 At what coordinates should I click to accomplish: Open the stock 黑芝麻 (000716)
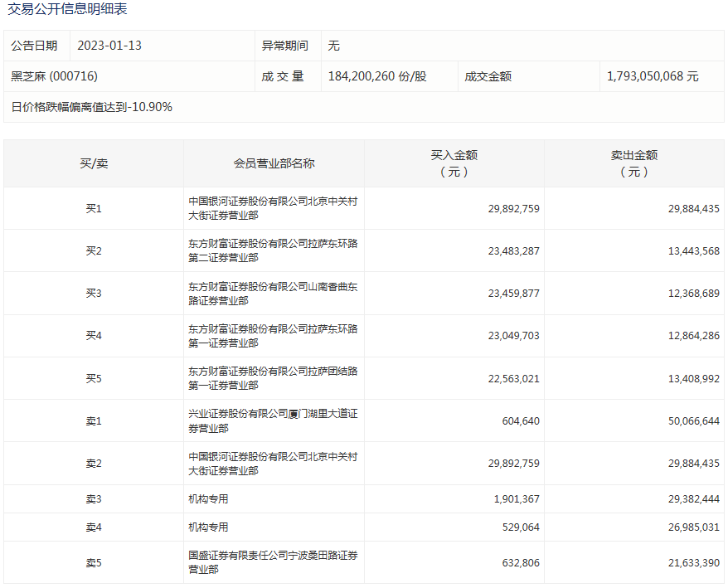(x=55, y=76)
